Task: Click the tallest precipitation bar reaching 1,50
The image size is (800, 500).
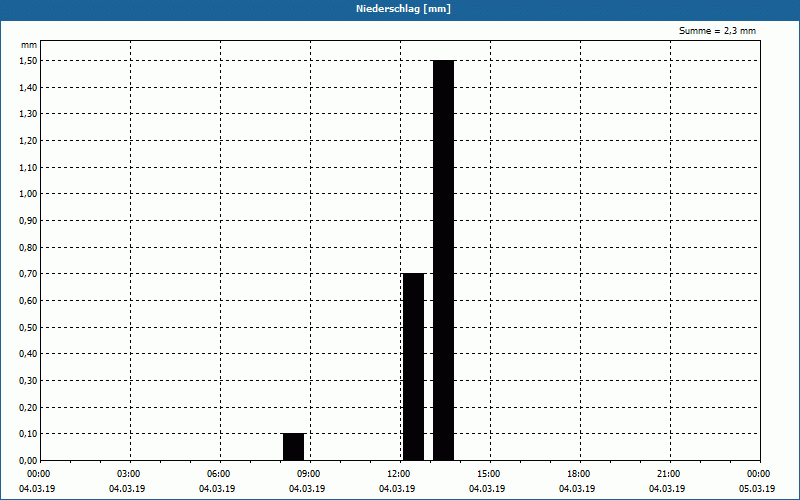Action: tap(443, 260)
